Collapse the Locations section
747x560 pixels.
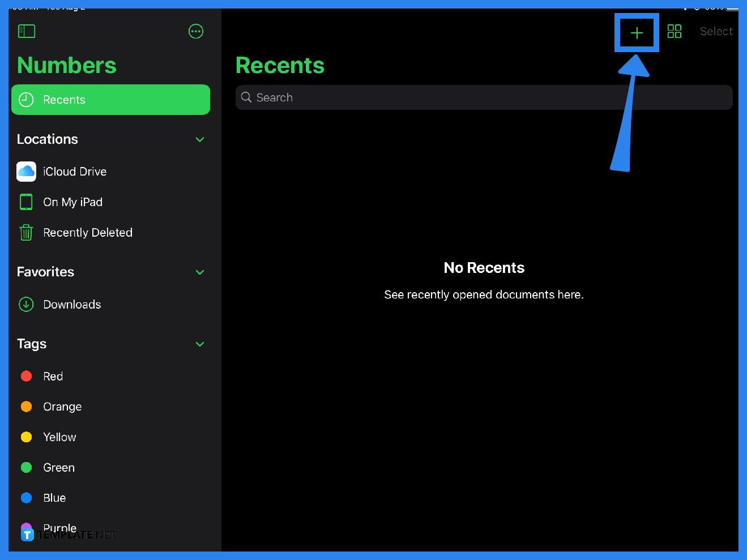200,139
